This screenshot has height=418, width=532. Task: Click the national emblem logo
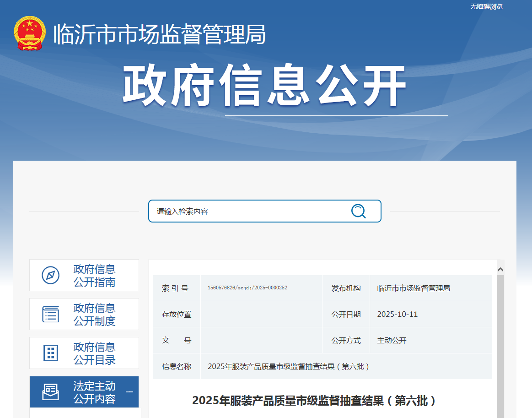[x=30, y=33]
